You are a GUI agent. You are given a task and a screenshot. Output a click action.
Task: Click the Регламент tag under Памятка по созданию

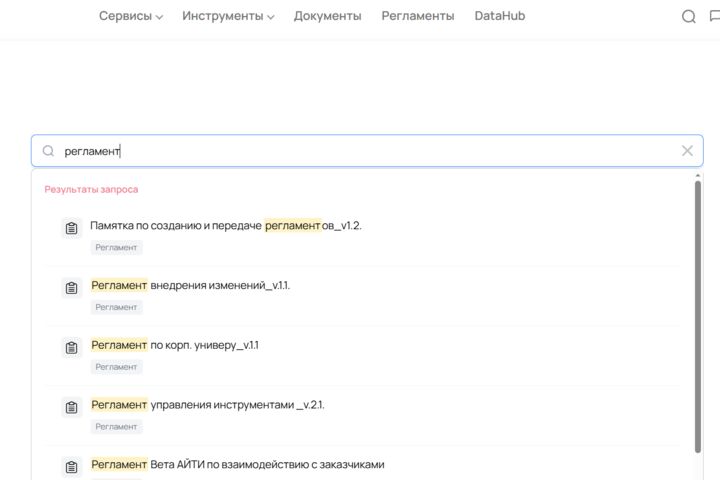click(x=116, y=248)
